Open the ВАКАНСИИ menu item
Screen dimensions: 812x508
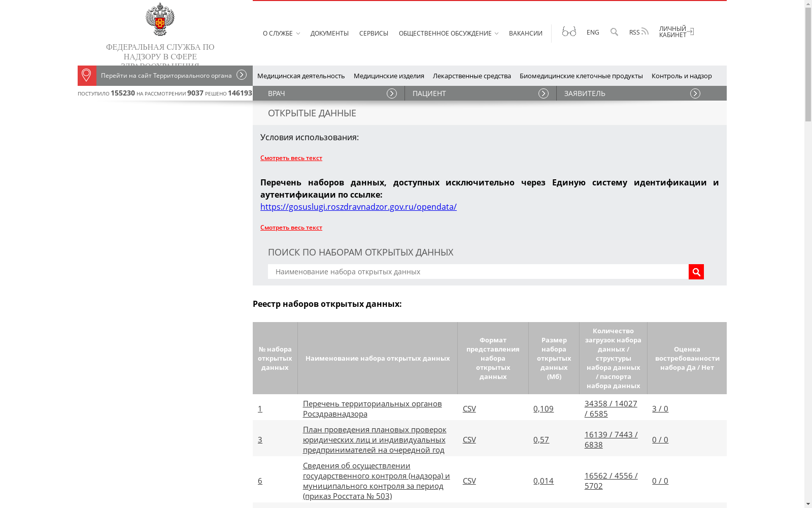point(525,34)
